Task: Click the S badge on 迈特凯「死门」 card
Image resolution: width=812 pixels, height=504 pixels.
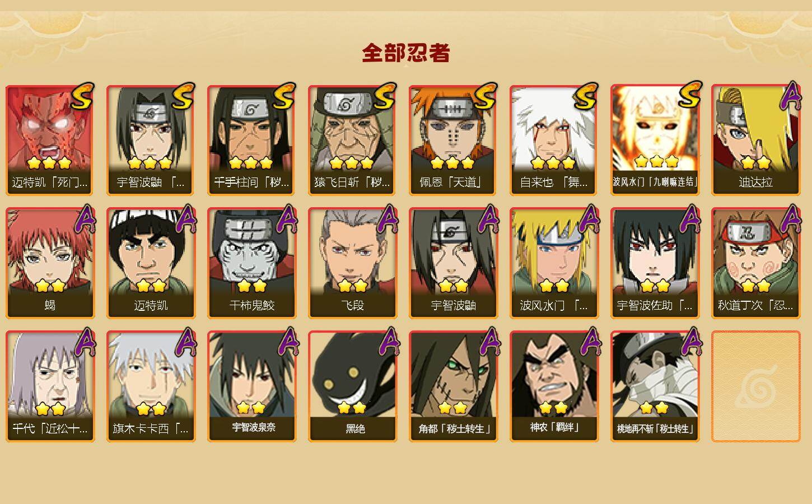Action: [x=82, y=96]
